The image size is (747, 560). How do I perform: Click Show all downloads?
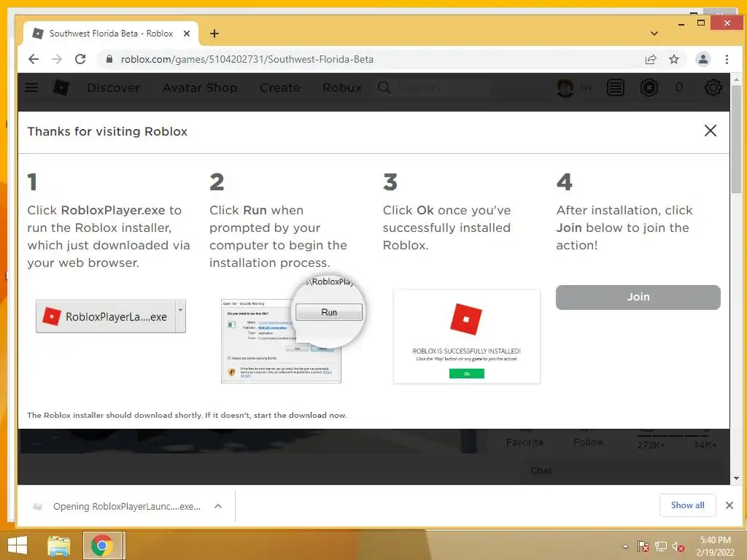(x=687, y=505)
